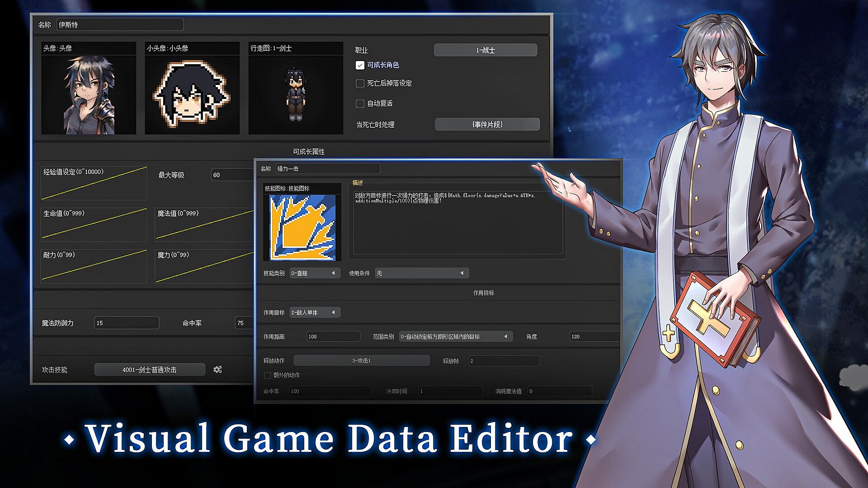Uncheck the 可成长角色 checkbox
868x488 pixels.
pyautogui.click(x=360, y=66)
